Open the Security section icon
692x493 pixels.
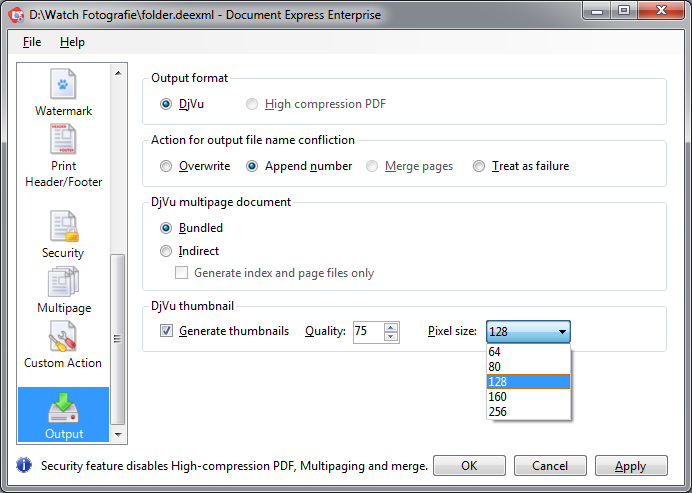pyautogui.click(x=64, y=226)
